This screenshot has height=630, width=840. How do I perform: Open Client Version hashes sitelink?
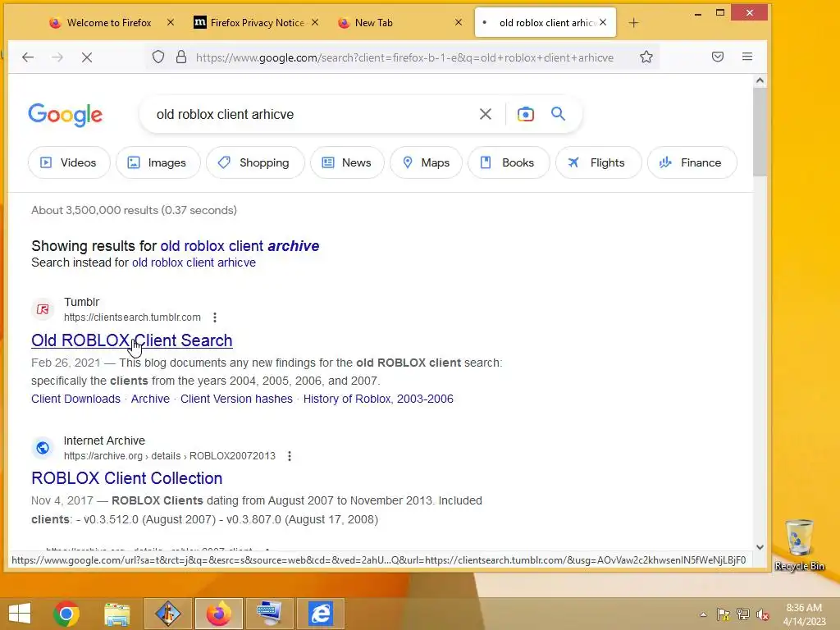pos(236,399)
